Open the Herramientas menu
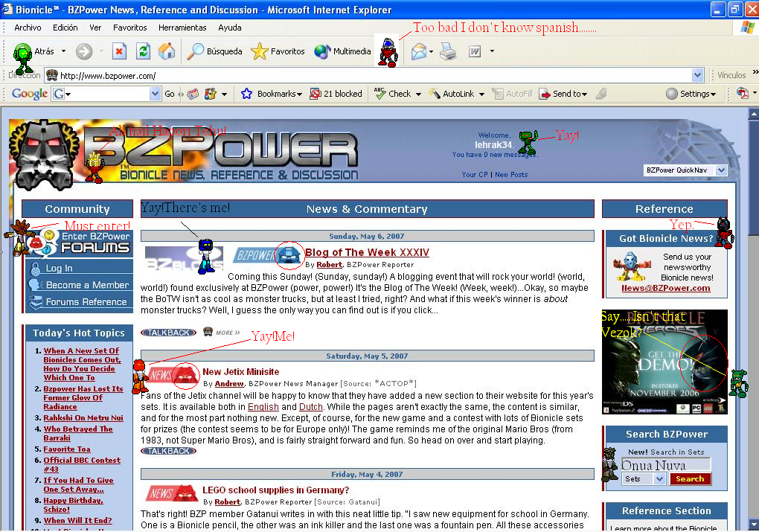This screenshot has height=532, width=759. (x=182, y=28)
